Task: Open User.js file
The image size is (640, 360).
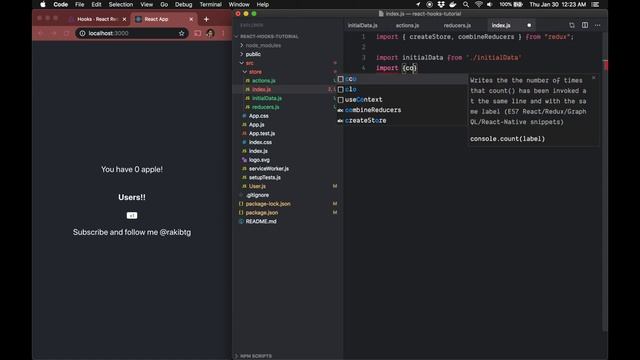Action: coord(257,186)
